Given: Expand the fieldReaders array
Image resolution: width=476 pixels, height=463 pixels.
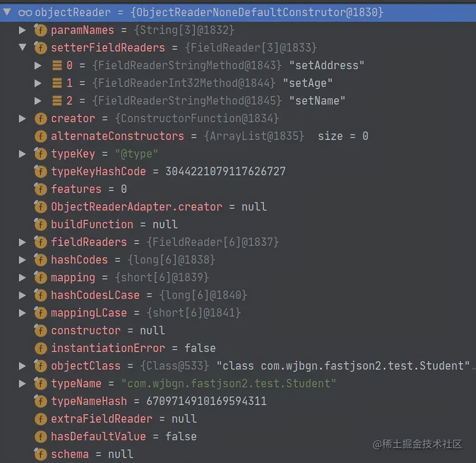Looking at the screenshot, I should (x=23, y=242).
